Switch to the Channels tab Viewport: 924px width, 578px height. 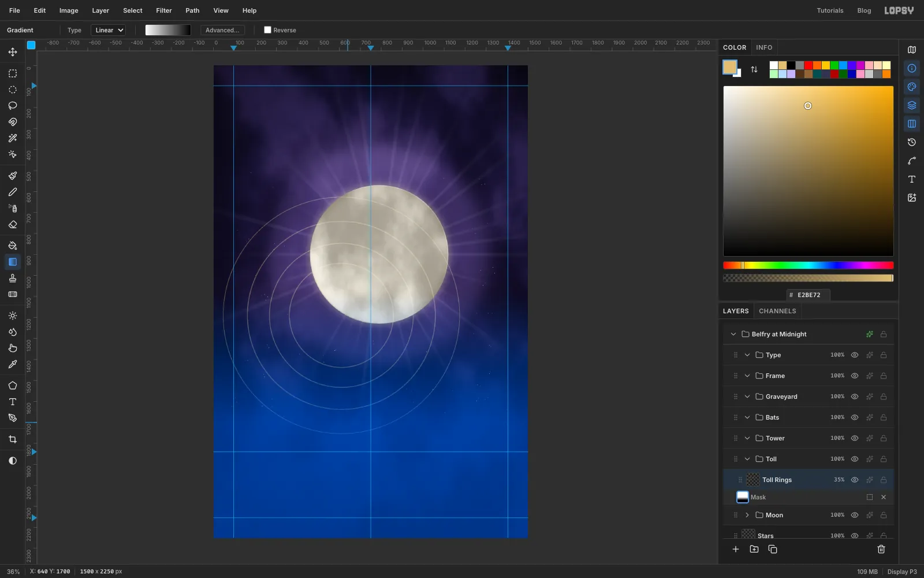pyautogui.click(x=777, y=311)
